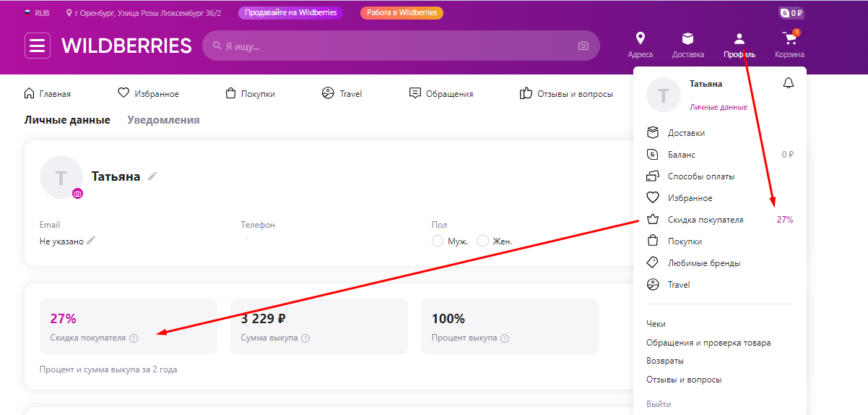Click "Продавайте на Wildberries" button
The image size is (868, 415).
pos(291,13)
